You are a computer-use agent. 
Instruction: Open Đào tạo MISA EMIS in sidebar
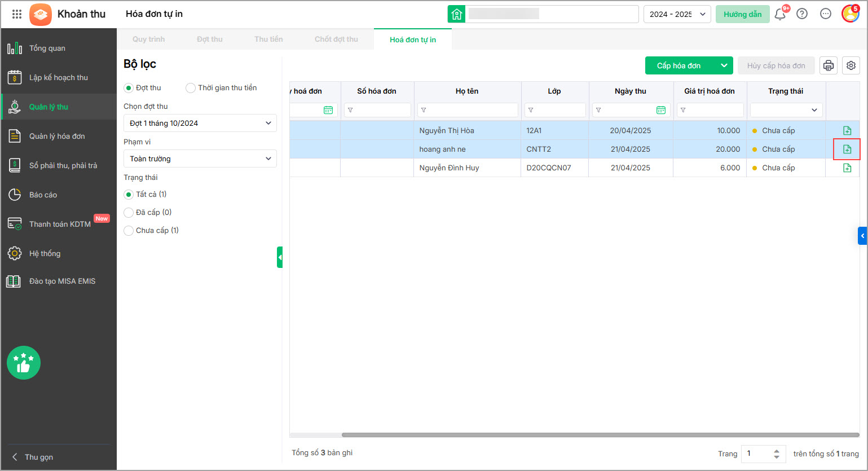59,281
